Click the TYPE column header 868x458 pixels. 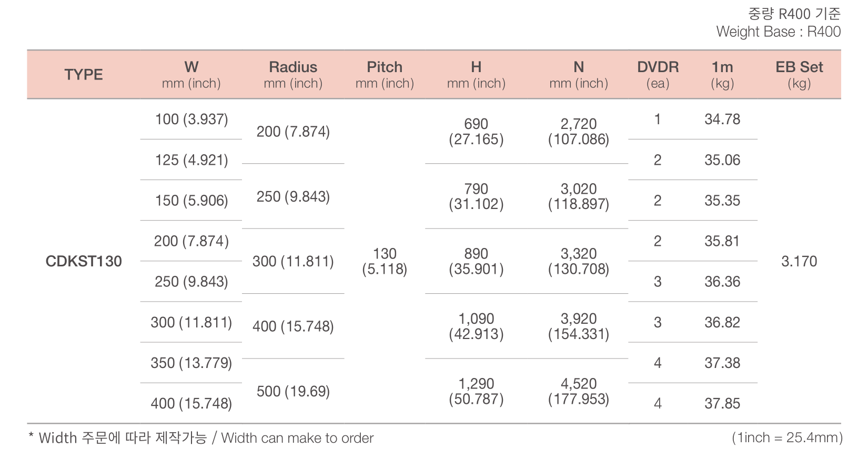(84, 75)
